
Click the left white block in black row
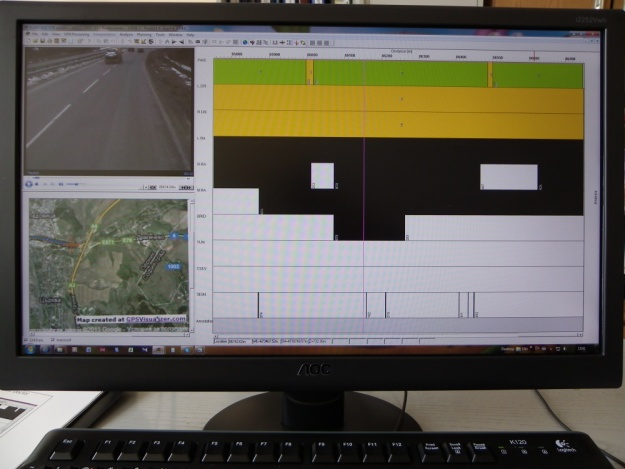[322, 176]
